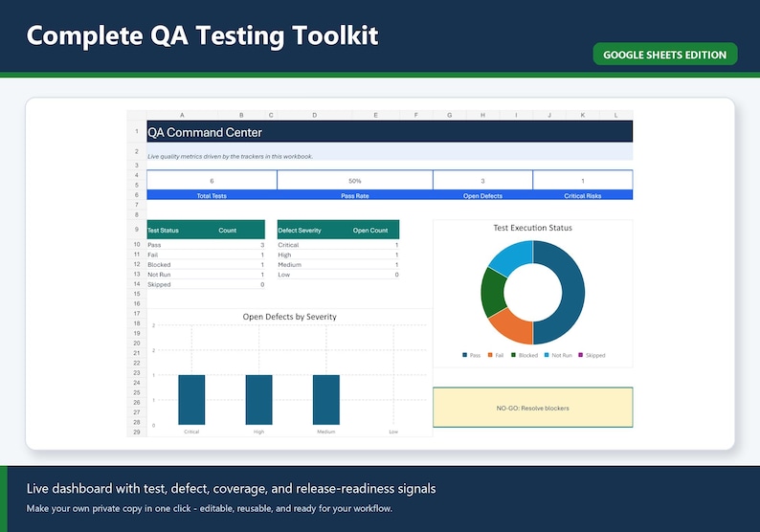Click the Not Run row label
Image resolution: width=760 pixels, height=532 pixels.
click(x=159, y=275)
